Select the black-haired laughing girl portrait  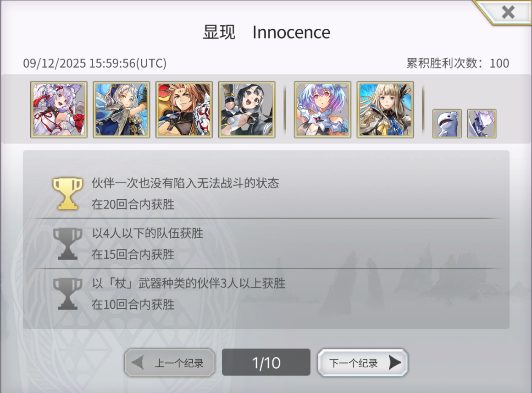247,109
